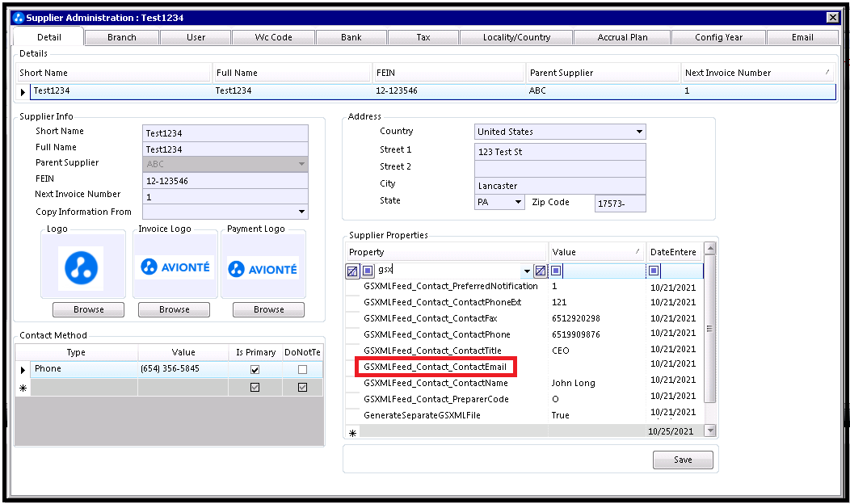Toggle DoNotText checkbox for Phone row

[302, 370]
